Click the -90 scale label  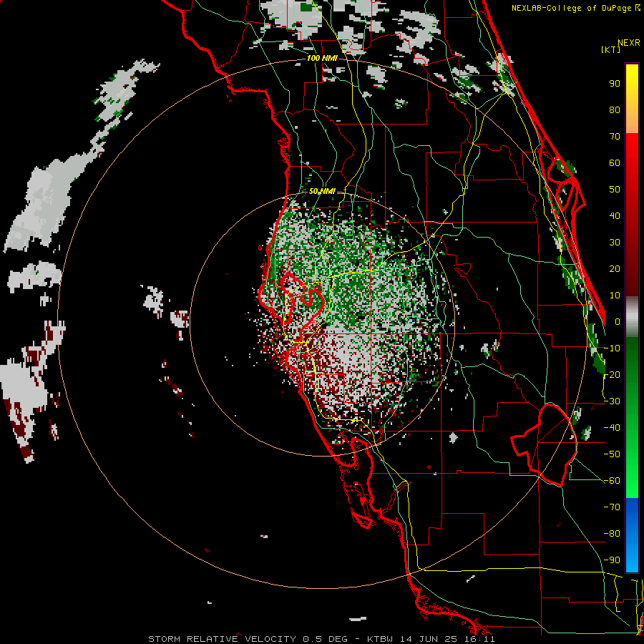[612, 560]
